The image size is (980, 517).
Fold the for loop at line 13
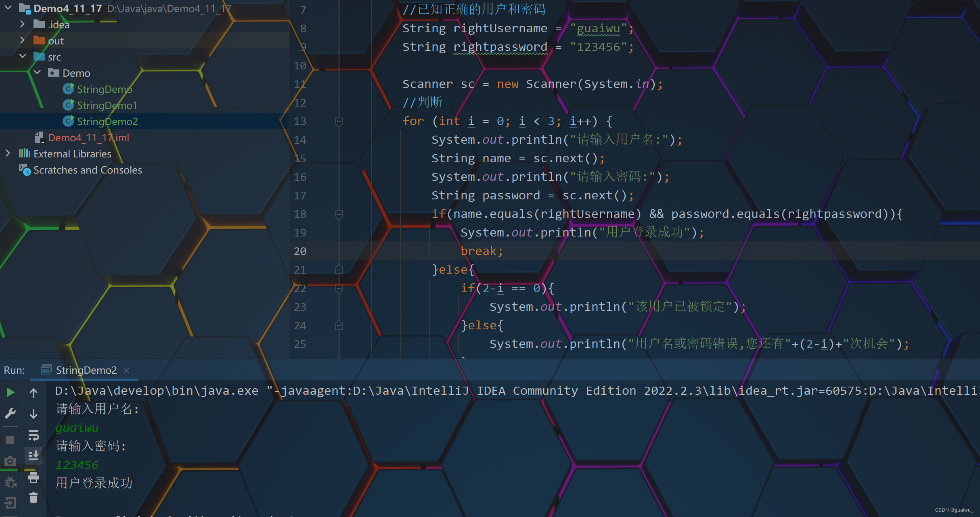tap(339, 121)
